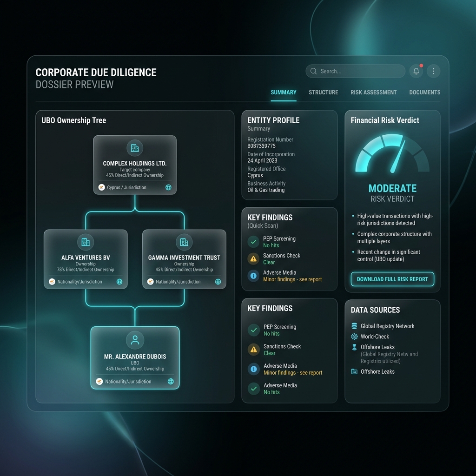The height and width of the screenshot is (476, 476).
Task: Click the folder icon beside last Offshore Leaks
Action: click(354, 371)
